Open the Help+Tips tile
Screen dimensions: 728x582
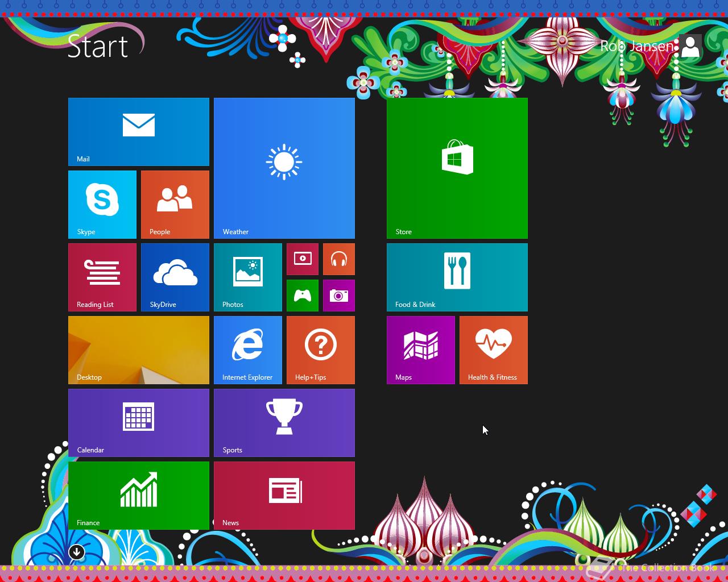[321, 350]
